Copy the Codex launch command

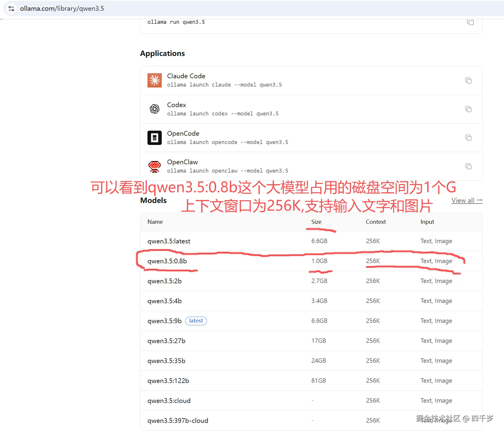[468, 109]
